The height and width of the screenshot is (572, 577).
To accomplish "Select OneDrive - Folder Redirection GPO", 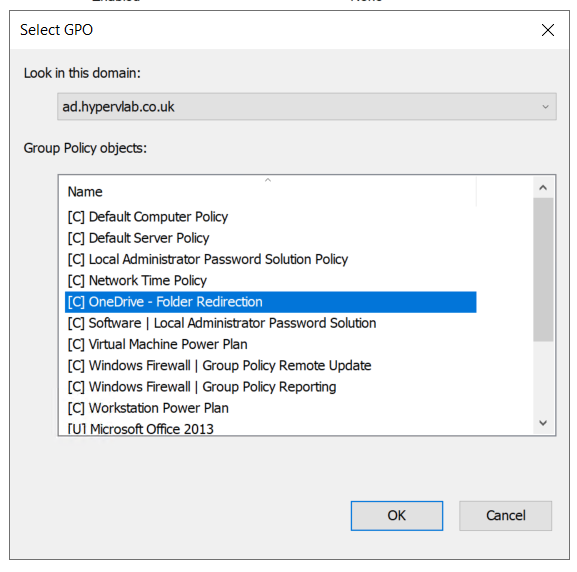I will point(270,302).
